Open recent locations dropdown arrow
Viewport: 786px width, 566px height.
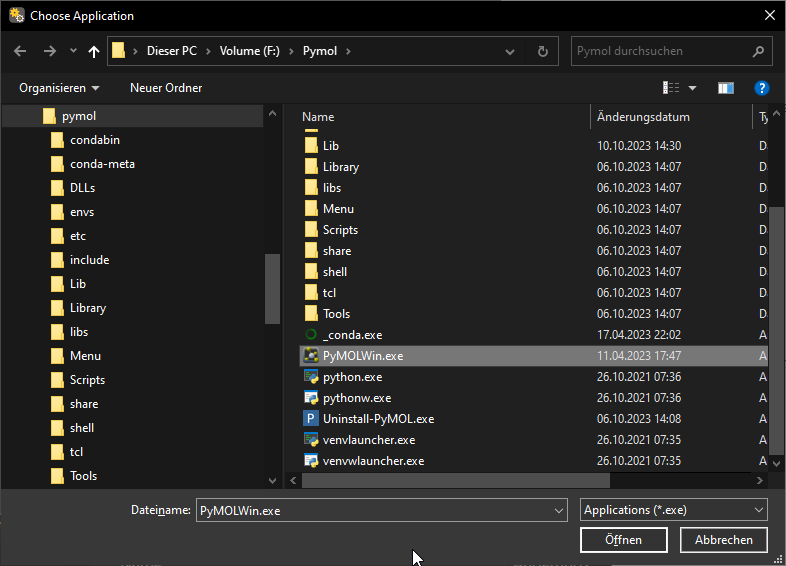(x=73, y=51)
